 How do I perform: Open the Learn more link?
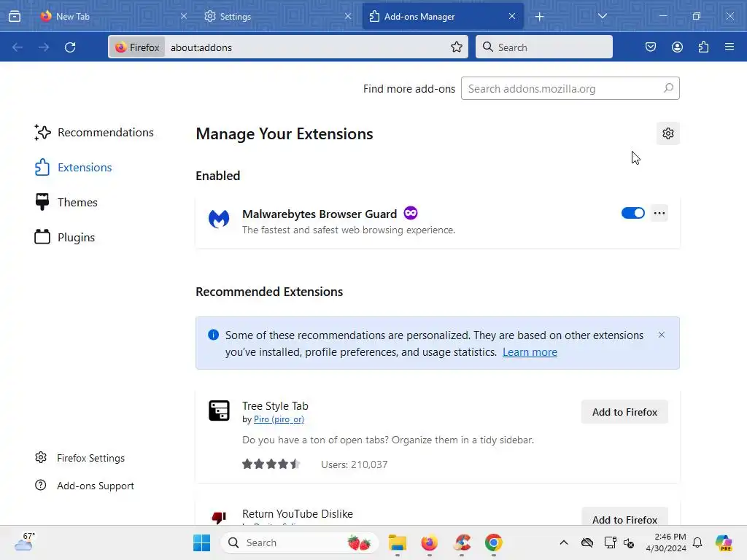(x=530, y=352)
